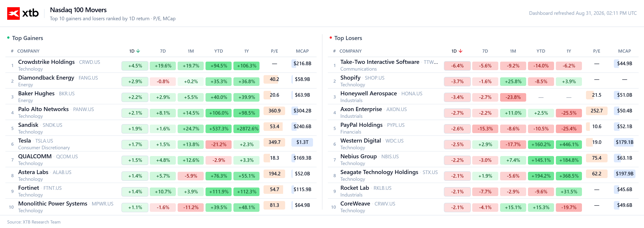Open the Nebius Group NBIS.US row
Viewport: 644px width, 228px height.
[483, 159]
